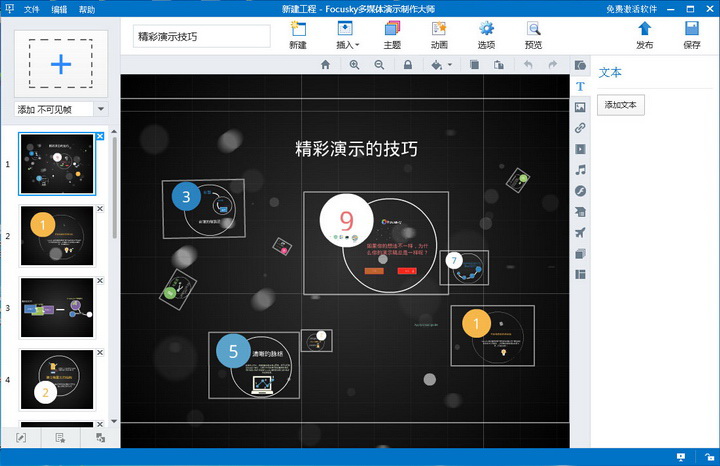Open the image insert icon in the side toolbar
This screenshot has width=720, height=466.
[x=580, y=107]
